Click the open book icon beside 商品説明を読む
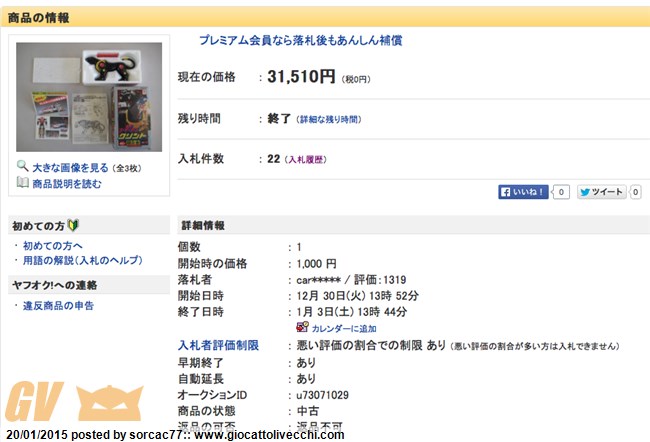Image resolution: width=650 pixels, height=442 pixels. point(22,182)
